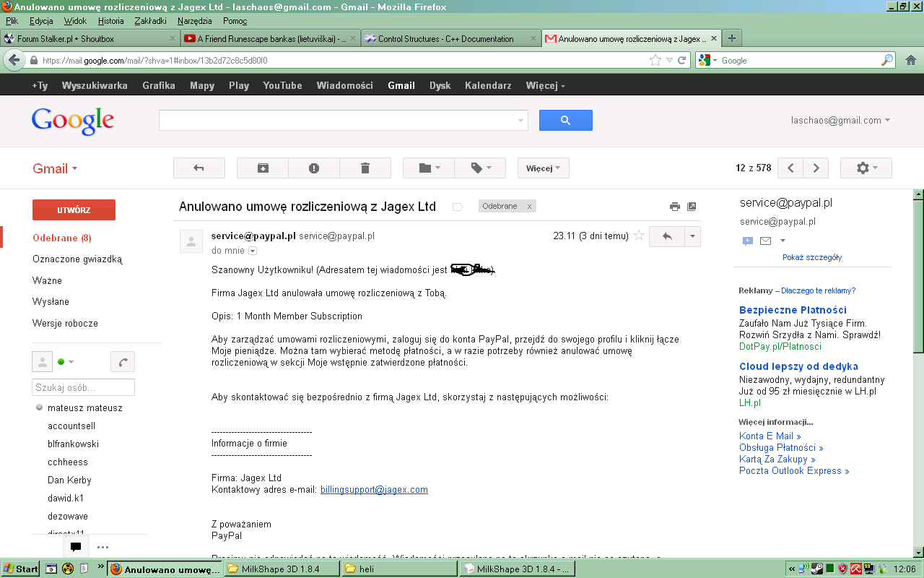Go to older message arrow

(x=816, y=168)
